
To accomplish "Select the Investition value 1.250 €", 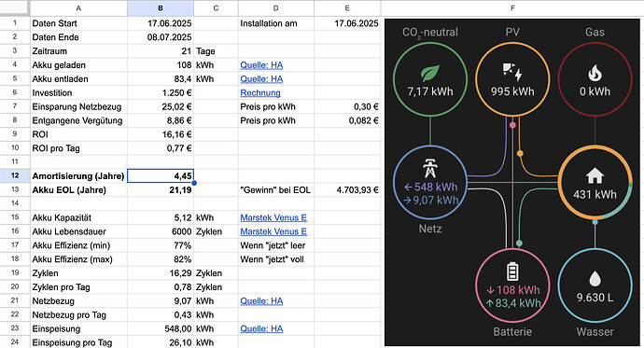I will point(161,92).
